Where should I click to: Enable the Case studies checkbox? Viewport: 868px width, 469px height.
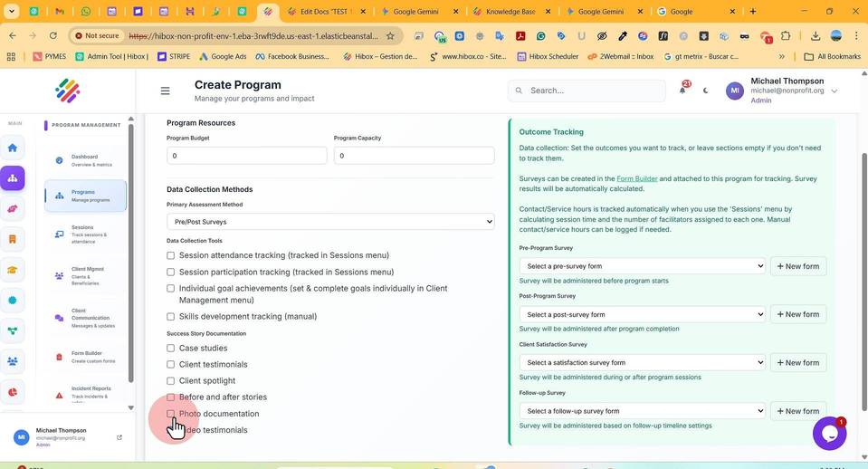170,349
